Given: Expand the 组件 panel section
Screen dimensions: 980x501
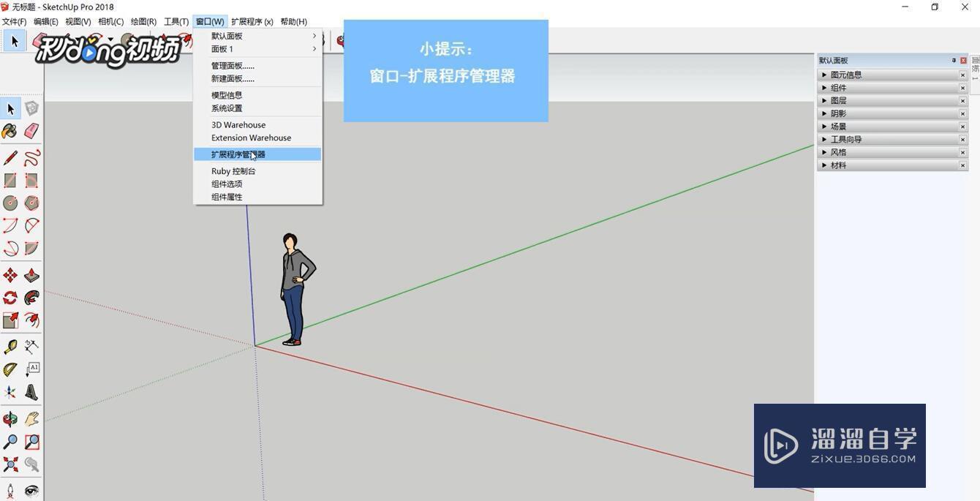Looking at the screenshot, I should (824, 88).
